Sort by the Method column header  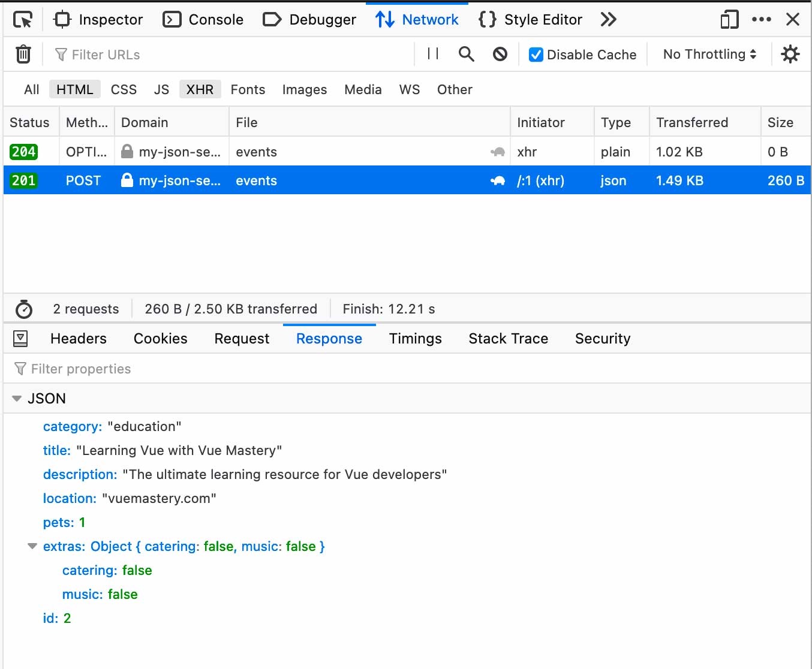[87, 122]
